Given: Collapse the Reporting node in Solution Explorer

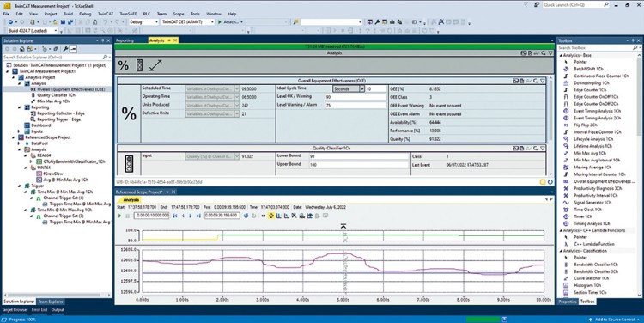Looking at the screenshot, I should coord(19,107).
